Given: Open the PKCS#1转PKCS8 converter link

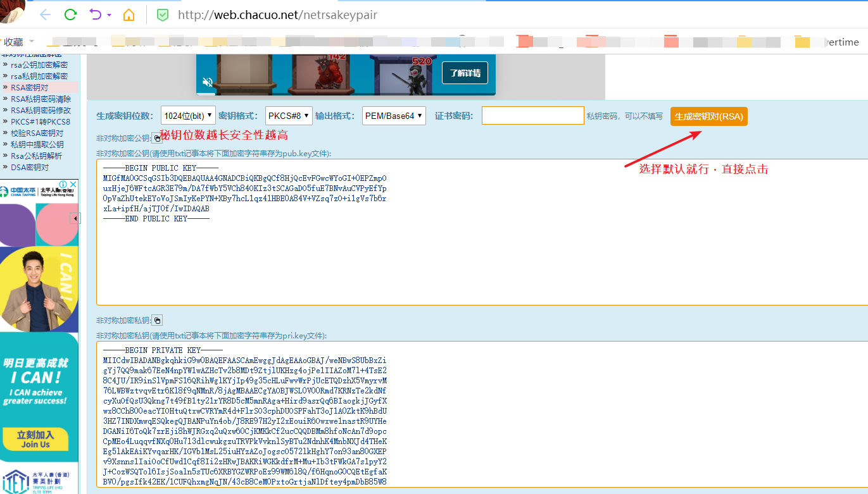Looking at the screenshot, I should (41, 121).
